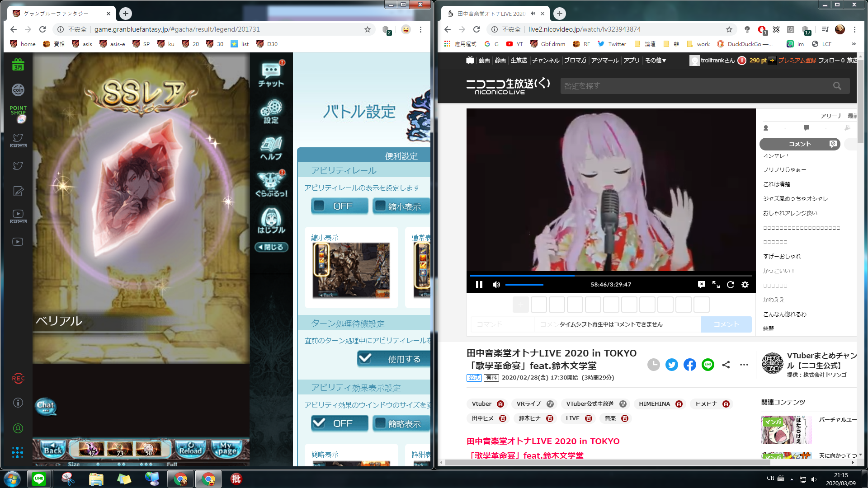Share the broadcast on Facebook
868x488 pixels.
pos(690,365)
